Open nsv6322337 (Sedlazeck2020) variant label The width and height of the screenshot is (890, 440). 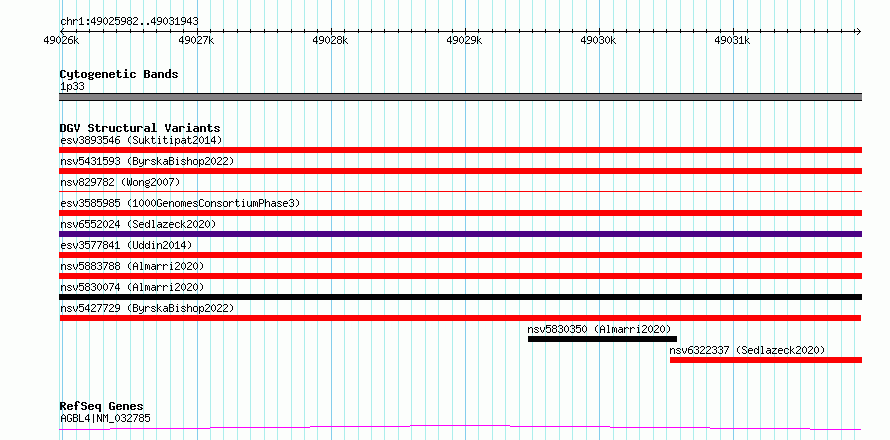(x=747, y=350)
